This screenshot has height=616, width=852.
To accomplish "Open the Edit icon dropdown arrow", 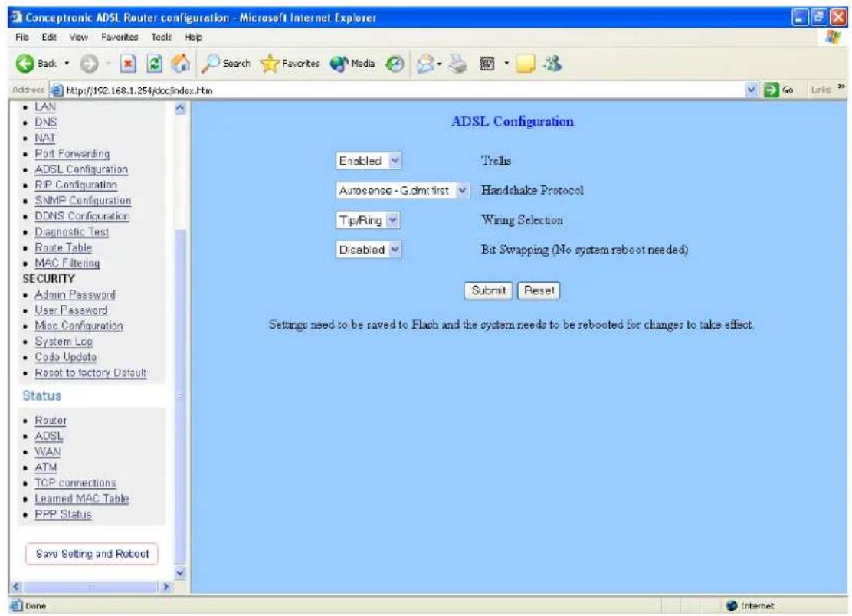I will 506,64.
